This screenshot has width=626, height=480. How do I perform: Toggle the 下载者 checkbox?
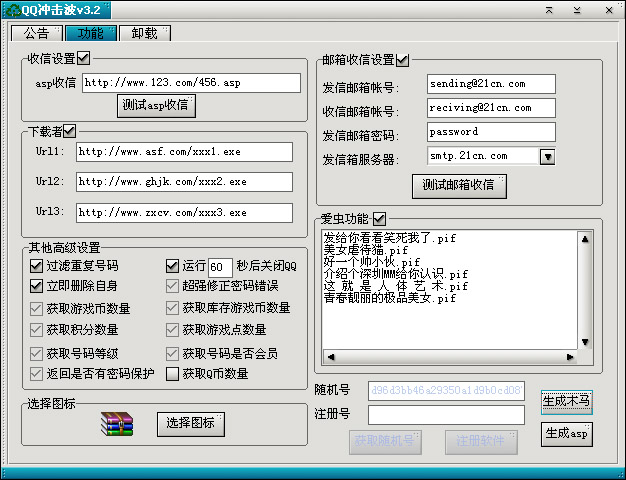(x=69, y=131)
